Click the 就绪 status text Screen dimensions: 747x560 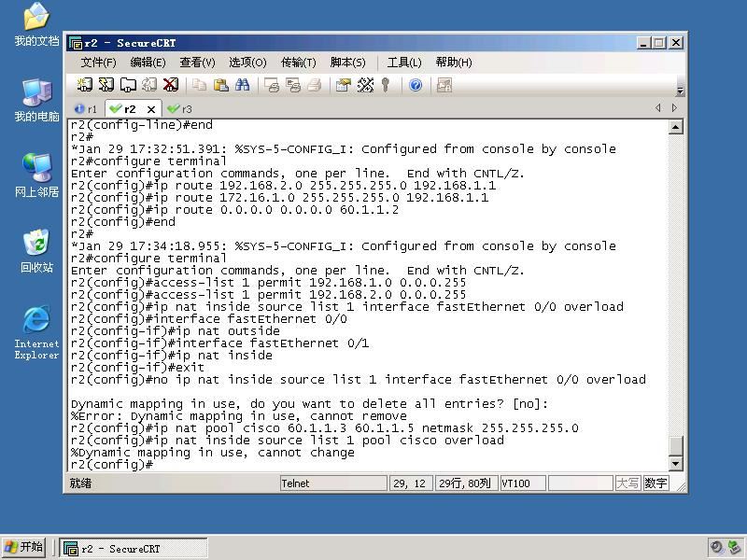coord(80,483)
